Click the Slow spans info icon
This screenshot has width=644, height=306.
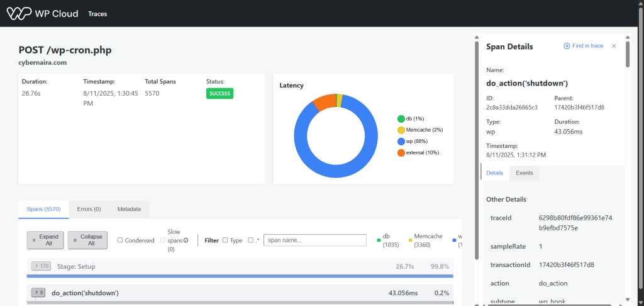coord(186,240)
